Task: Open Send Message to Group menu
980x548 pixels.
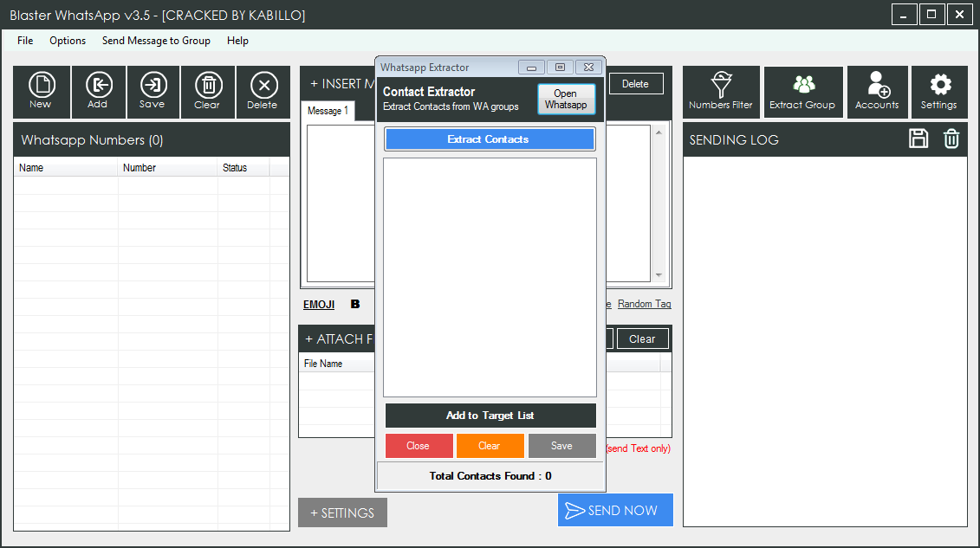Action: 156,41
